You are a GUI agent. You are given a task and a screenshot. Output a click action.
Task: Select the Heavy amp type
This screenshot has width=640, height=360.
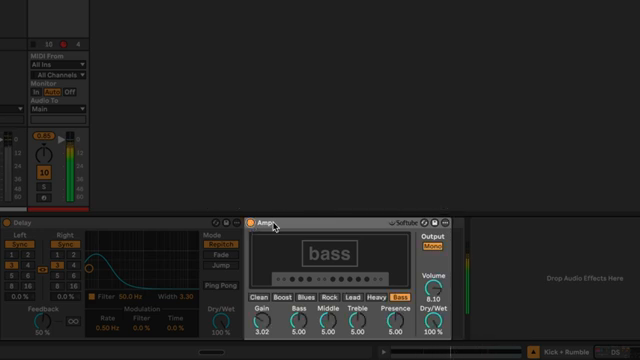(376, 298)
